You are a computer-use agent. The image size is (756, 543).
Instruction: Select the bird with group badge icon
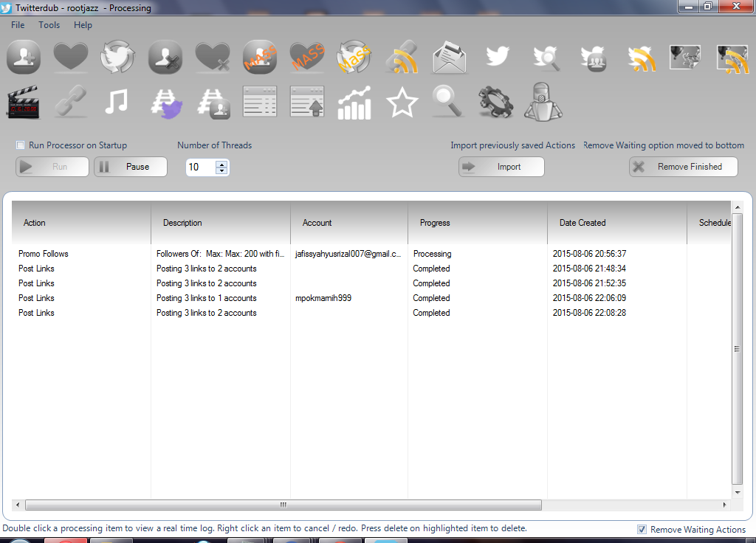[x=594, y=58]
